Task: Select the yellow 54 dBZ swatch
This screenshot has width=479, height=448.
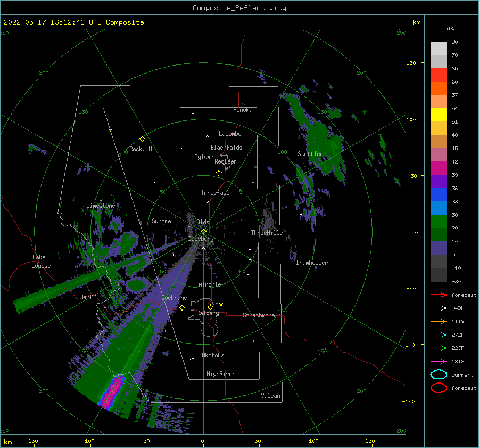Action: 439,115
